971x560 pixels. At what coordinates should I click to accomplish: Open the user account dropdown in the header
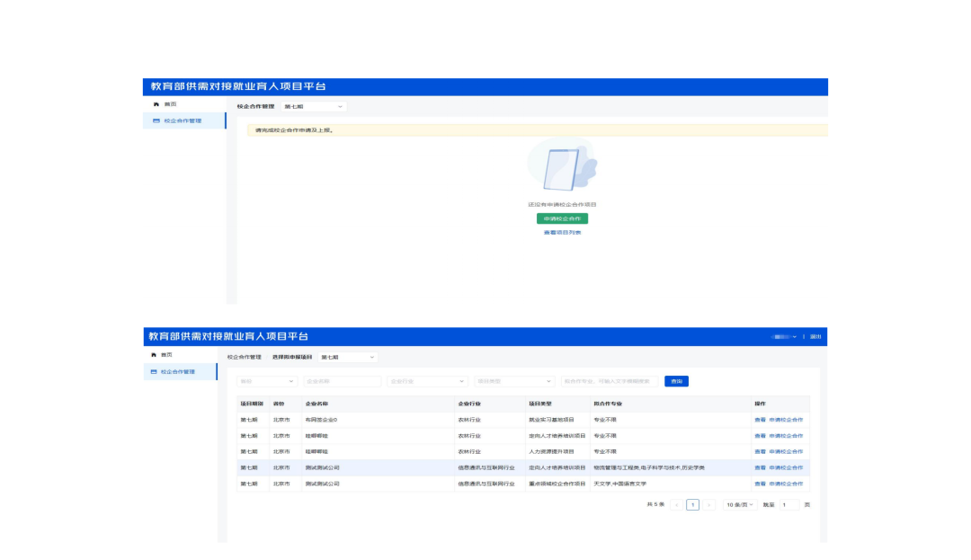783,336
